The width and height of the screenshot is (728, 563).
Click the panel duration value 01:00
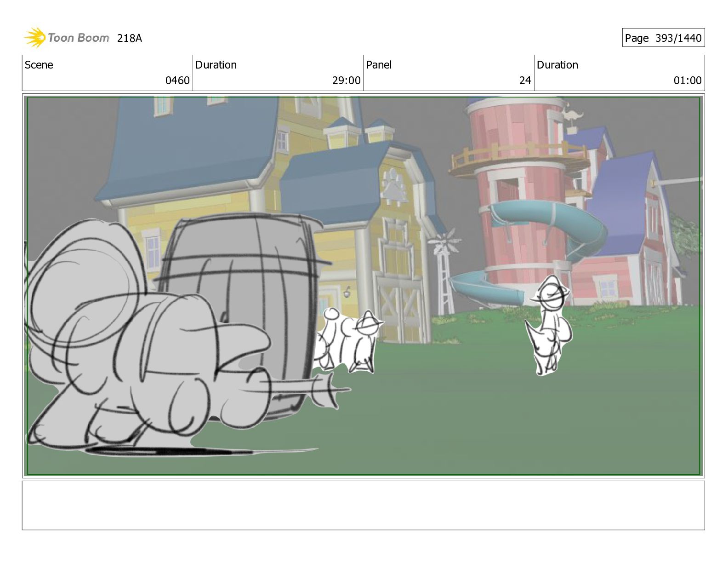click(688, 80)
